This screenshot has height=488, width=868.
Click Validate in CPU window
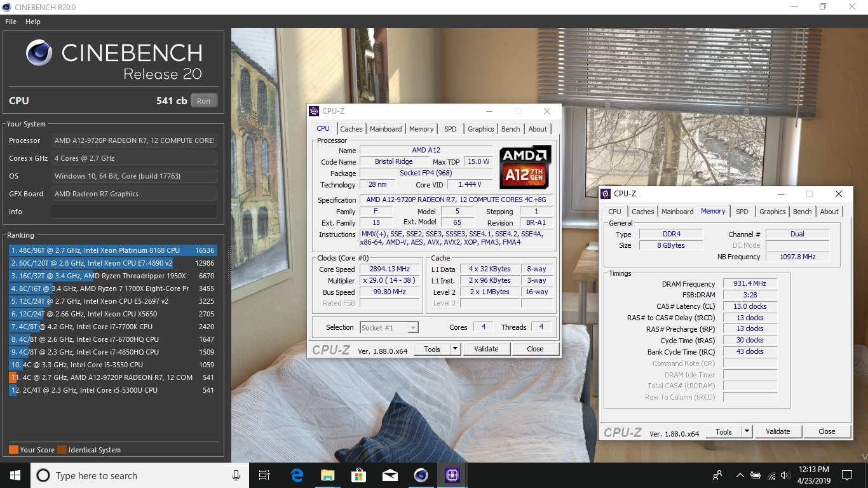(x=486, y=349)
